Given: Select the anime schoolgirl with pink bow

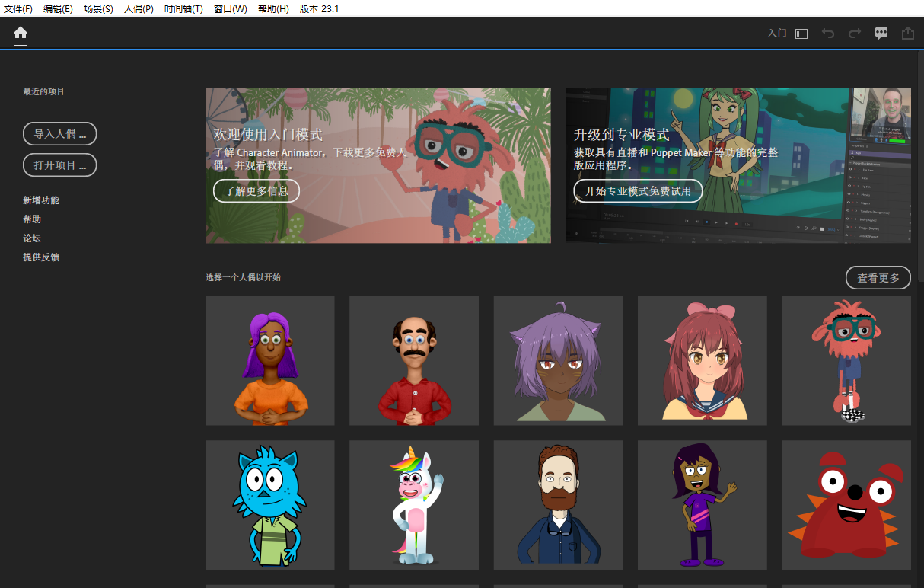Looking at the screenshot, I should click(x=703, y=361).
